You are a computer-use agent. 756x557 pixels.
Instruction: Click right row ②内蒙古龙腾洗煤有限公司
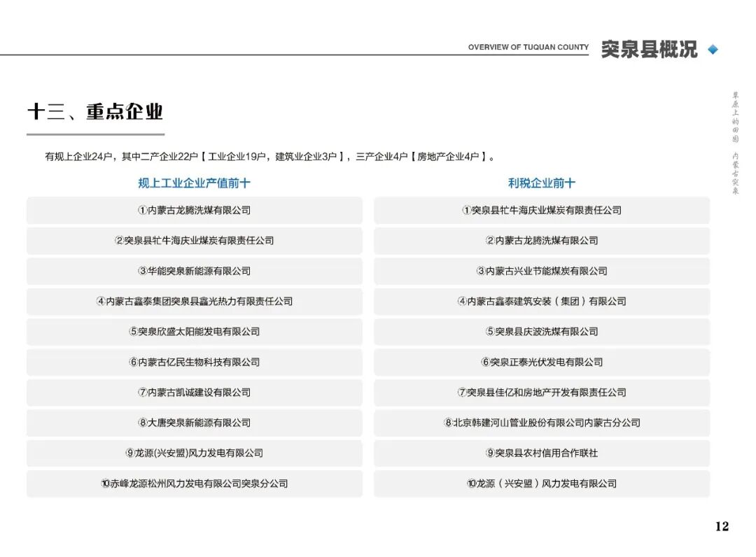(542, 241)
